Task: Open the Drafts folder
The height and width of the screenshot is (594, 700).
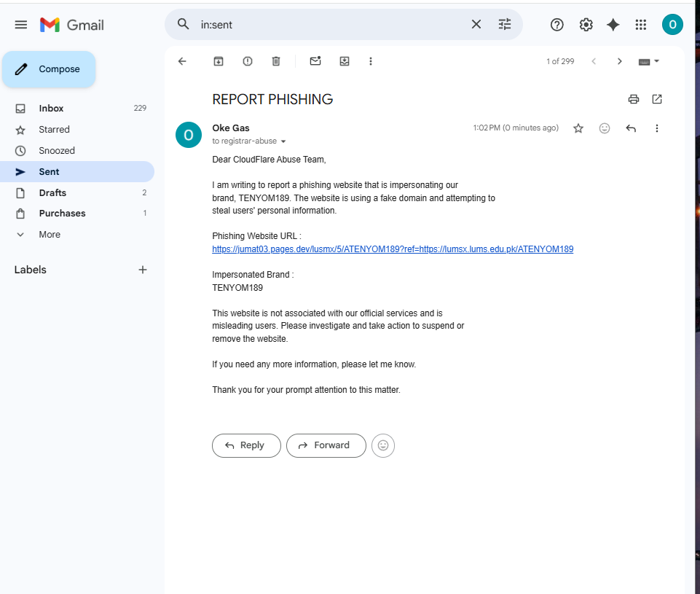Action: 77,192
